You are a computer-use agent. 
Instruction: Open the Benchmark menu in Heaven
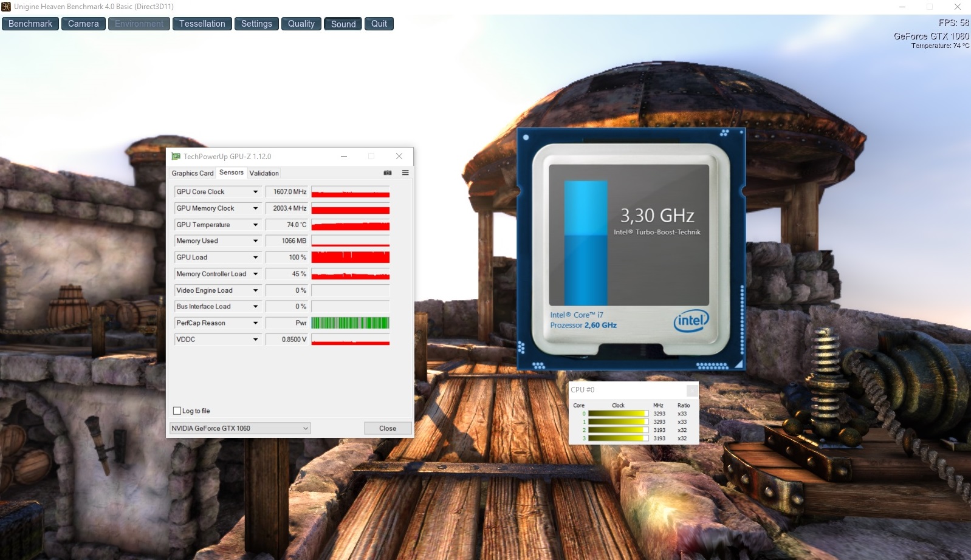point(30,24)
